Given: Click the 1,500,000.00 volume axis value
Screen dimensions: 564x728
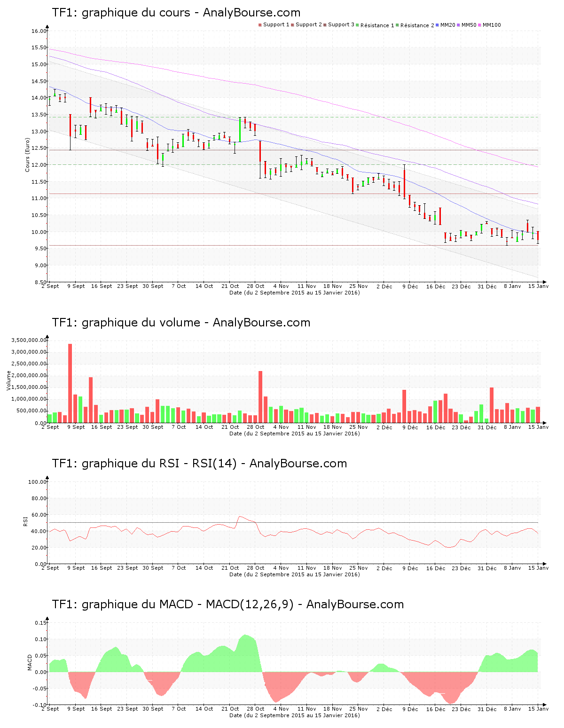Looking at the screenshot, I should pyautogui.click(x=30, y=387).
